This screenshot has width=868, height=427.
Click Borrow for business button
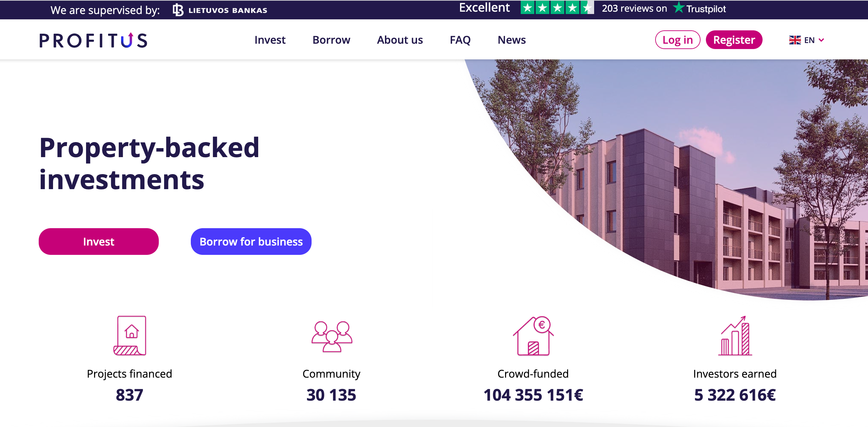pyautogui.click(x=251, y=241)
